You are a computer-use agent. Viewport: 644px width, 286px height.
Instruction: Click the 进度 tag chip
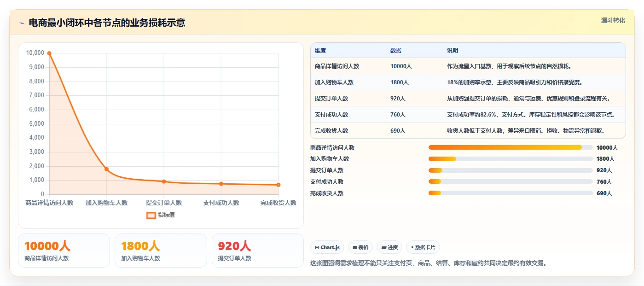click(x=389, y=247)
